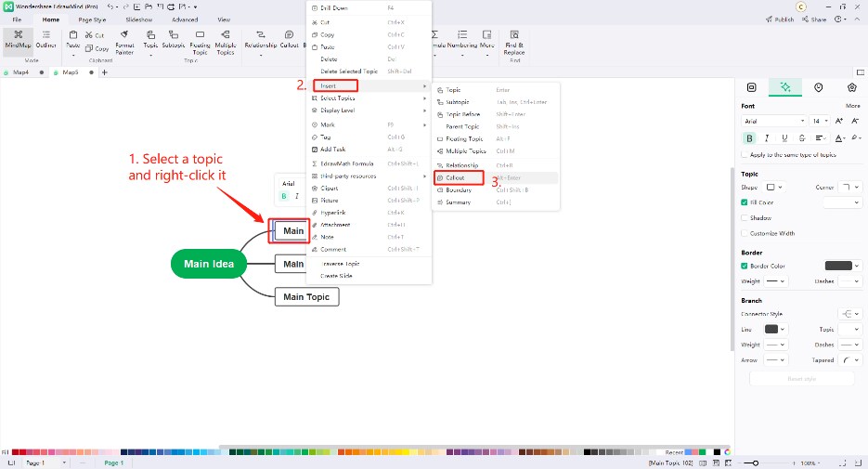Open the Border Weight dropdown

point(775,281)
